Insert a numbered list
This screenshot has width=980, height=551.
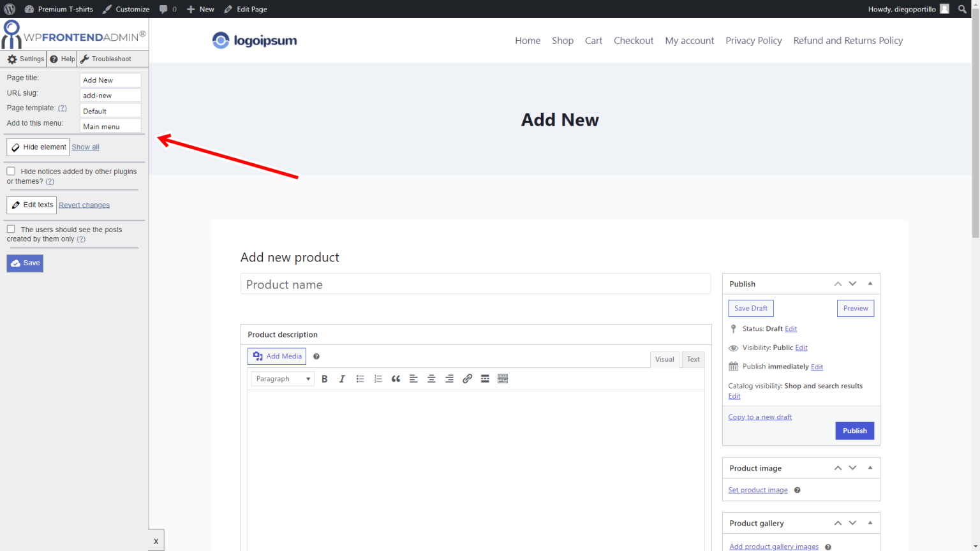[x=378, y=378]
